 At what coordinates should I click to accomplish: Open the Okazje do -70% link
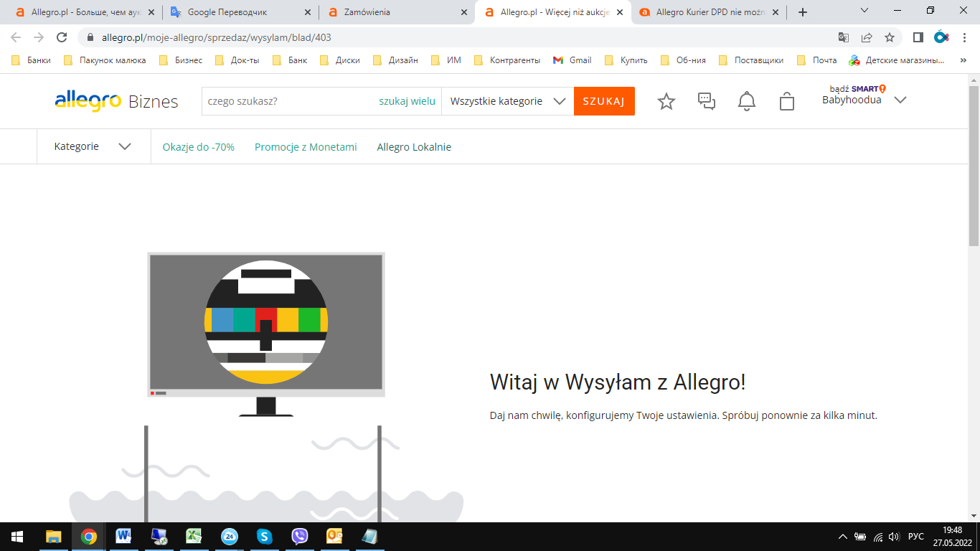pos(199,147)
